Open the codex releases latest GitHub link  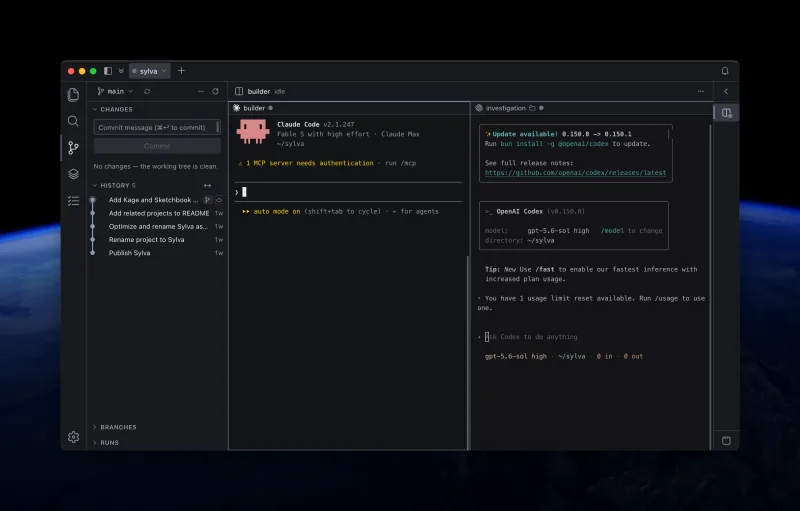[575, 173]
